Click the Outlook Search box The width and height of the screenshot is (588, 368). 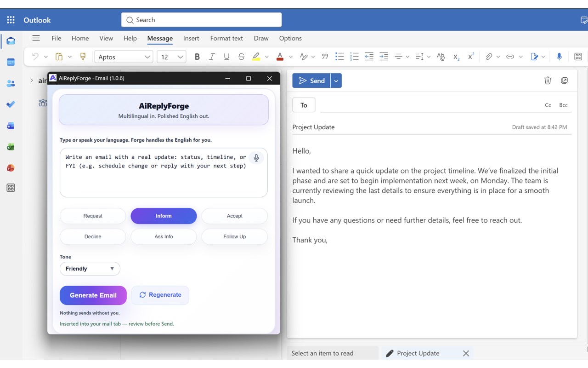pyautogui.click(x=201, y=20)
